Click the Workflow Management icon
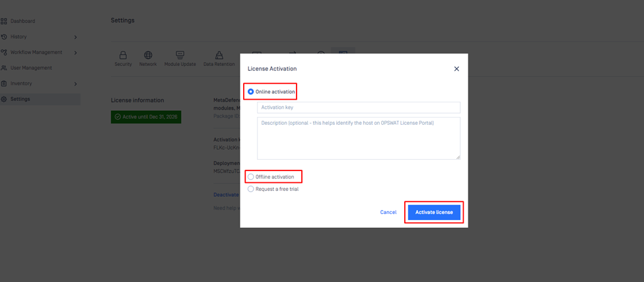This screenshot has width=644, height=282. coord(4,52)
